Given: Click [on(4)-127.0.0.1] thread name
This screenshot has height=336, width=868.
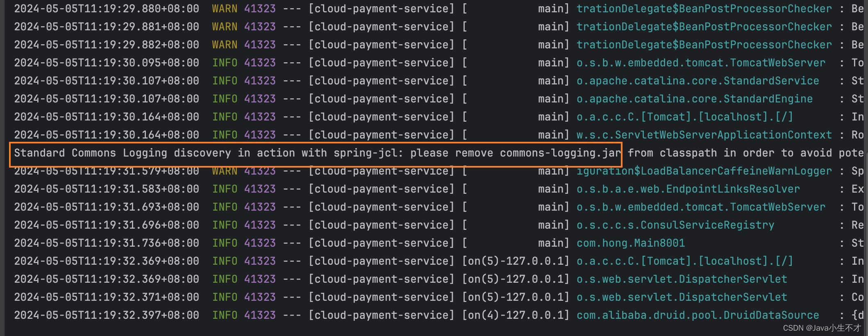Looking at the screenshot, I should click(x=516, y=315).
